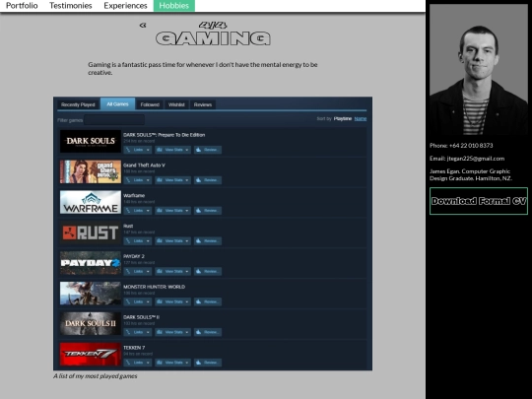Click the Warframe title text
Screen dimensions: 532x399
pos(134,195)
